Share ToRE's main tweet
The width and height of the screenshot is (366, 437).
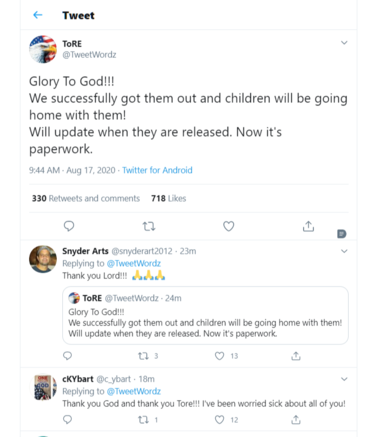click(x=308, y=226)
